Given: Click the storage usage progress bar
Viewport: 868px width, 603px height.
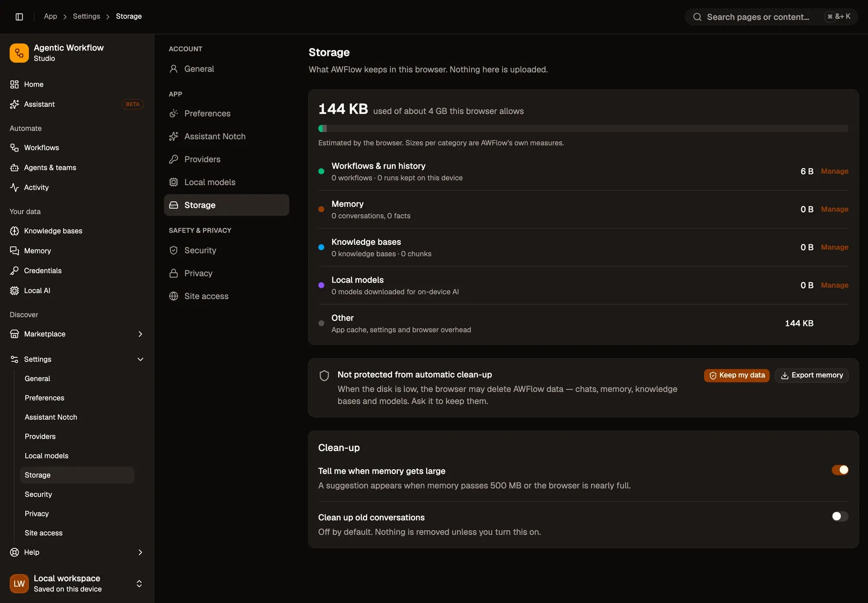Looking at the screenshot, I should 583,129.
